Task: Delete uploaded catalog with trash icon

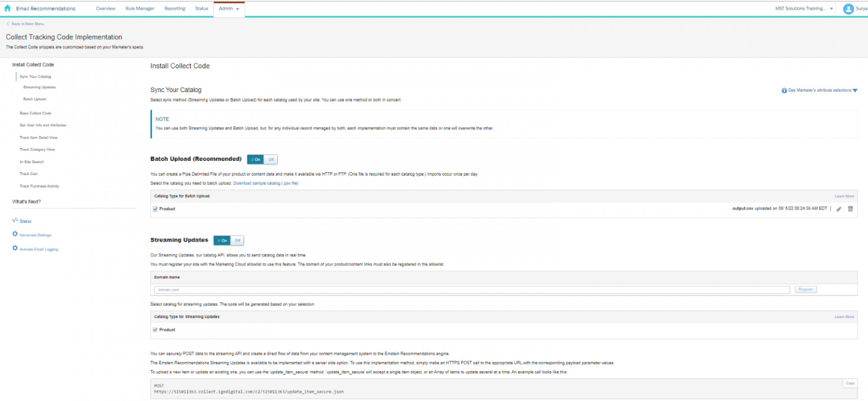Action: (850, 209)
